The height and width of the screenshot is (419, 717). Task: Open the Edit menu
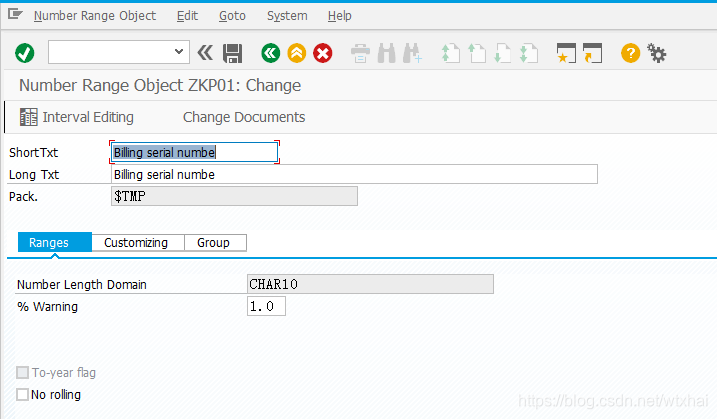point(187,16)
